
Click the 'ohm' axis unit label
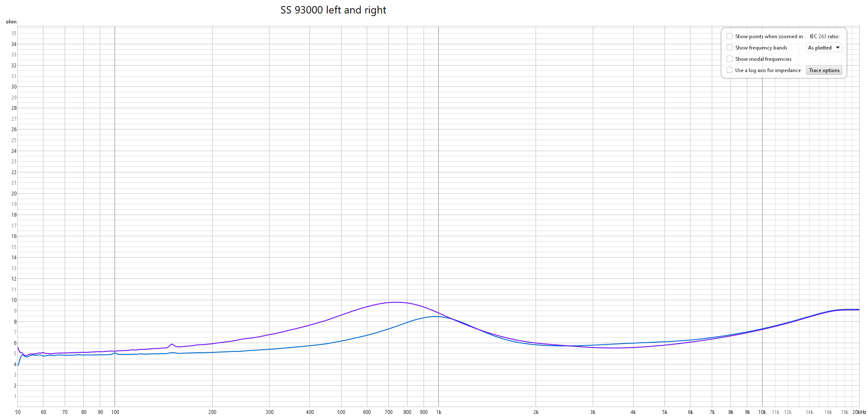point(11,22)
